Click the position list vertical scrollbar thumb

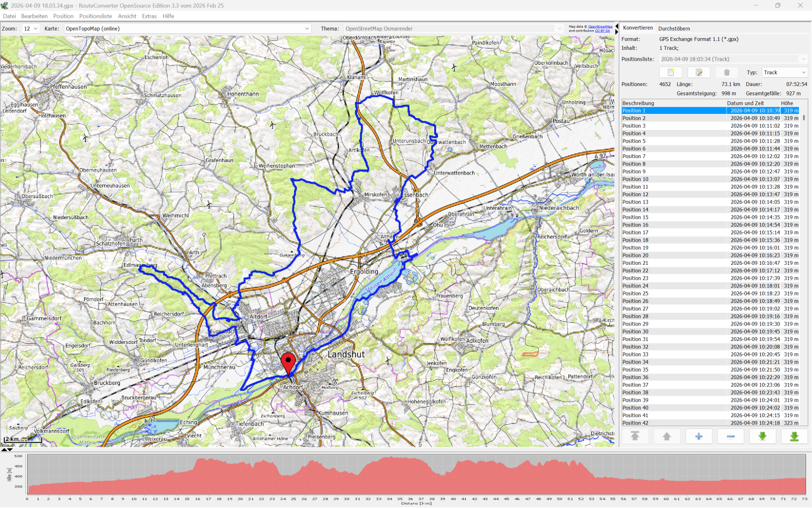tap(804, 118)
